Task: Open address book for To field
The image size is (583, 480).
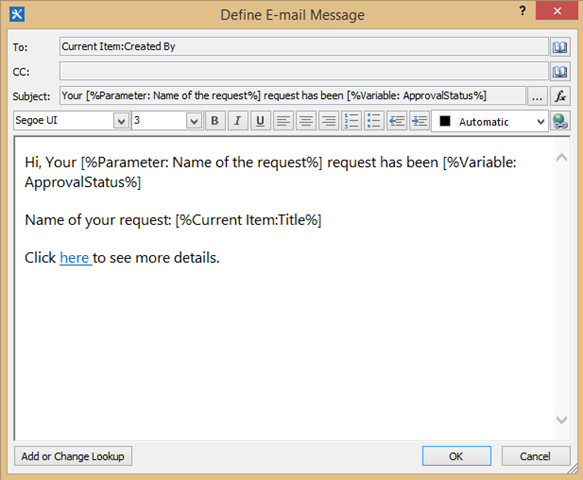Action: tap(560, 47)
